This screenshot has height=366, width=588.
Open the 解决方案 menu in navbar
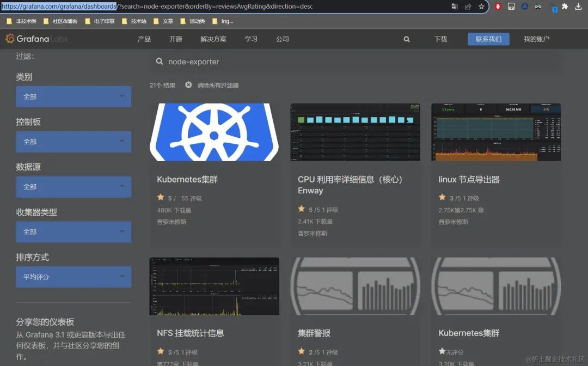coord(213,39)
